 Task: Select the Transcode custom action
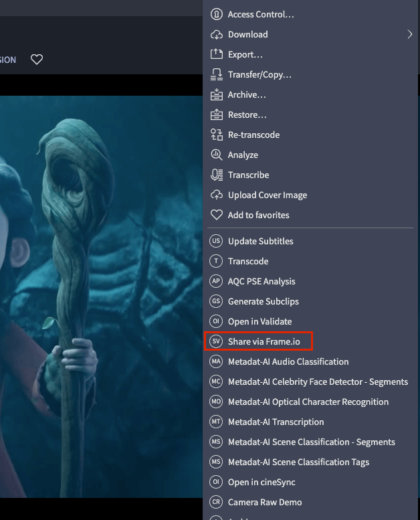310,261
